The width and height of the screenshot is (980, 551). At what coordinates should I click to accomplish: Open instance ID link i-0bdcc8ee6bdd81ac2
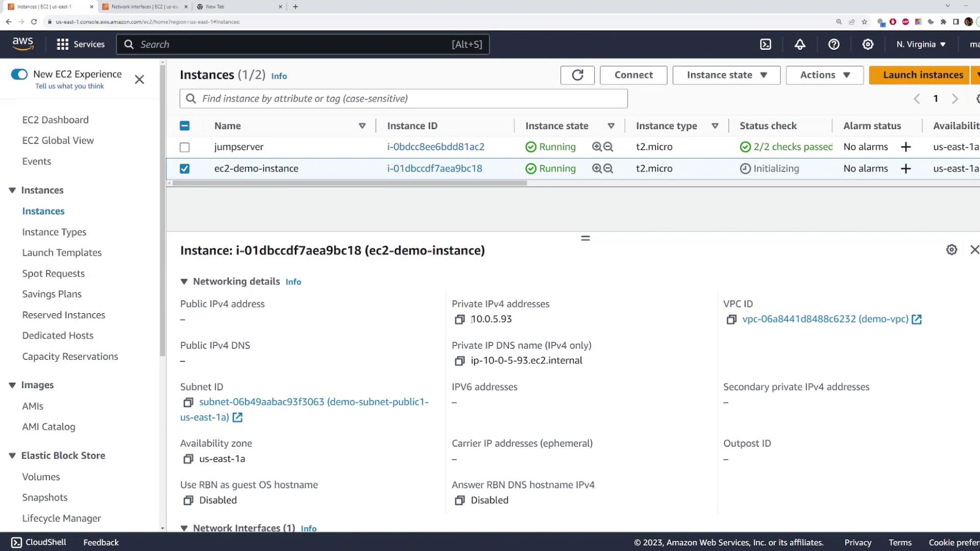[435, 147]
